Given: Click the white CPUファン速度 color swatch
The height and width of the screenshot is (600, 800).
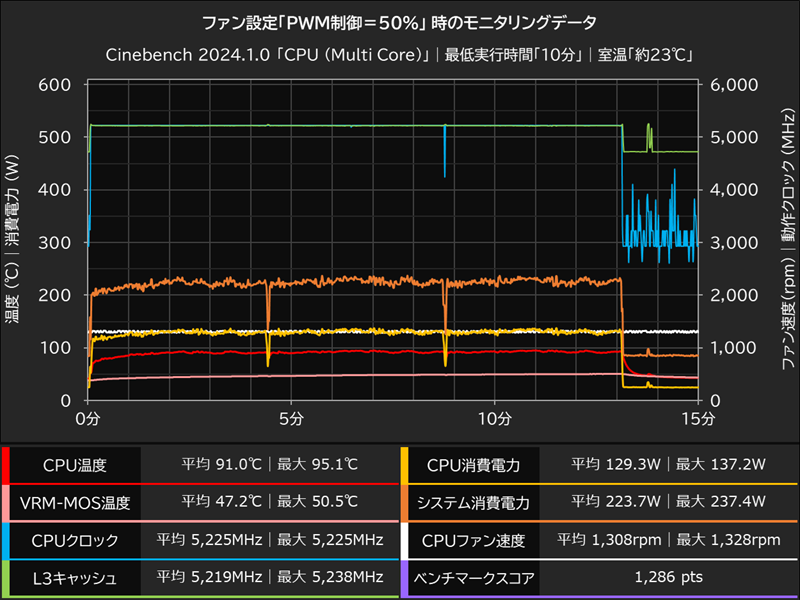Looking at the screenshot, I should pos(406,538).
